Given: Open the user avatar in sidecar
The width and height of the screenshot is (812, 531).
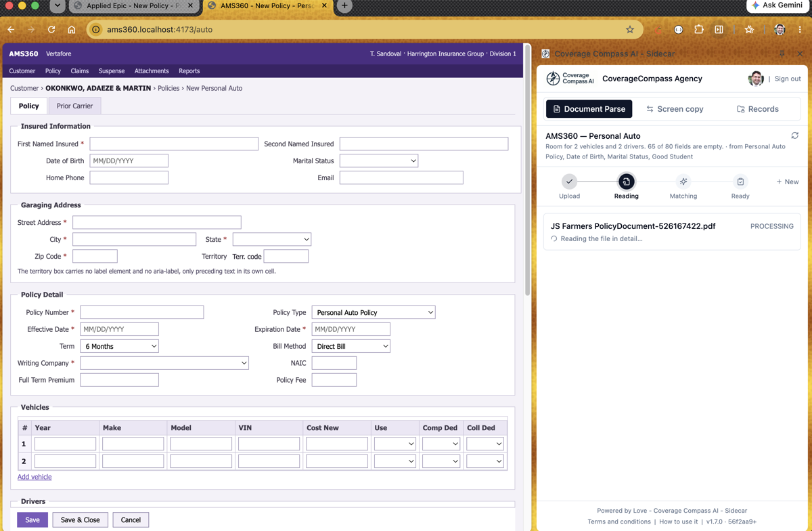Looking at the screenshot, I should (x=756, y=79).
